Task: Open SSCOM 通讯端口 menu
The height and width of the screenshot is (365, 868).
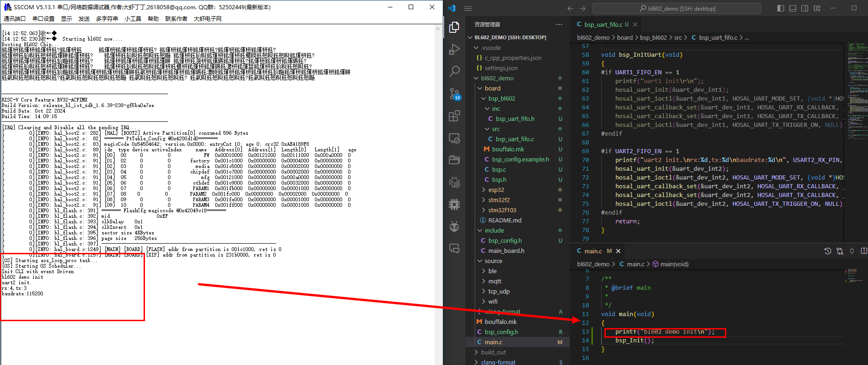Action: pyautogui.click(x=15, y=18)
